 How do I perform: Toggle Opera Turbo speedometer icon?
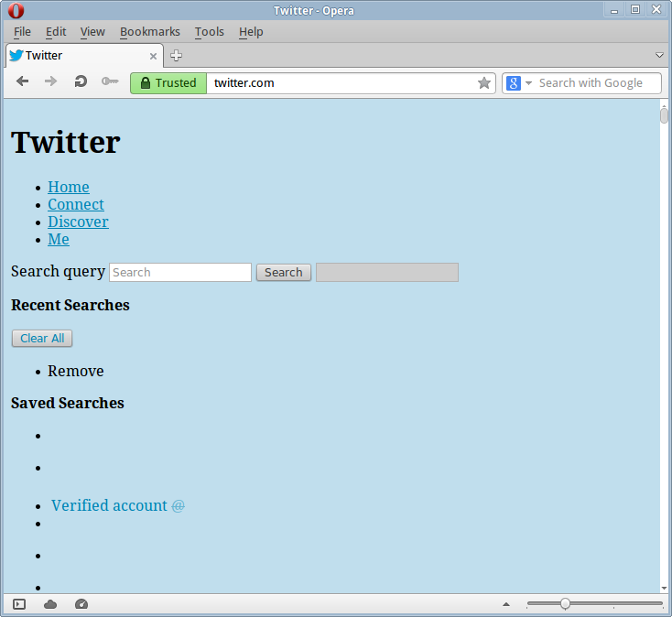[81, 604]
